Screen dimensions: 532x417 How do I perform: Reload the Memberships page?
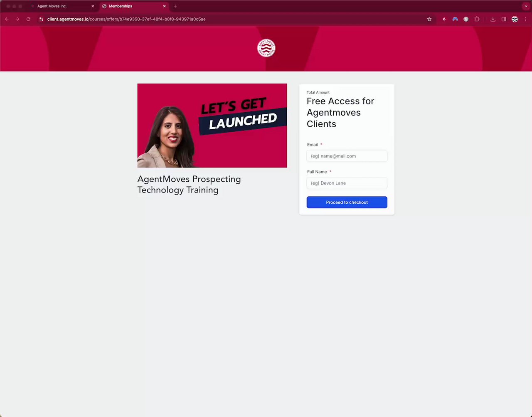click(28, 19)
